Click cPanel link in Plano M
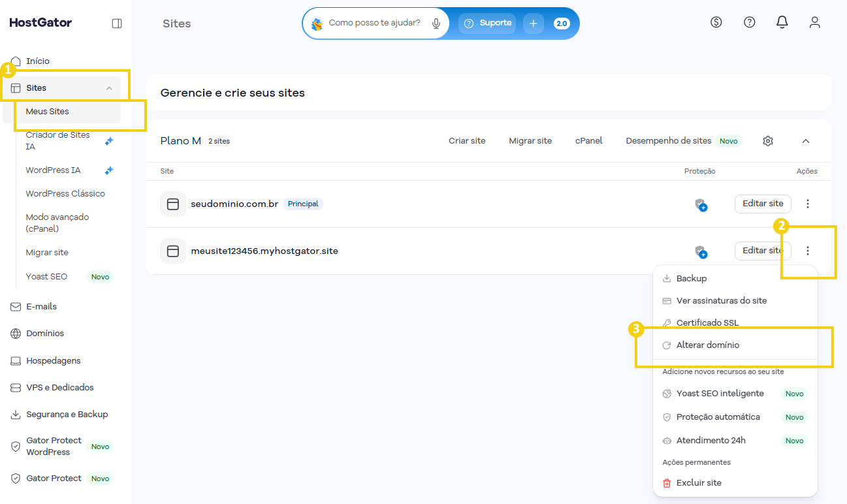 (x=589, y=141)
